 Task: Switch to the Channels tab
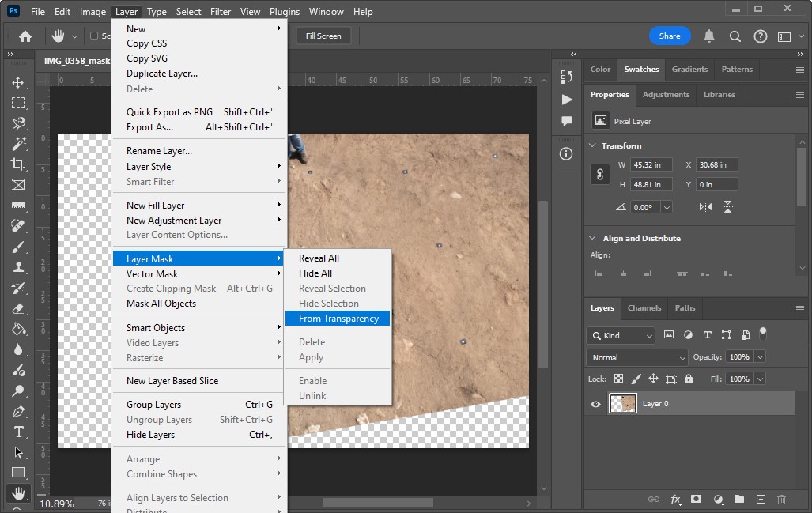click(x=644, y=308)
